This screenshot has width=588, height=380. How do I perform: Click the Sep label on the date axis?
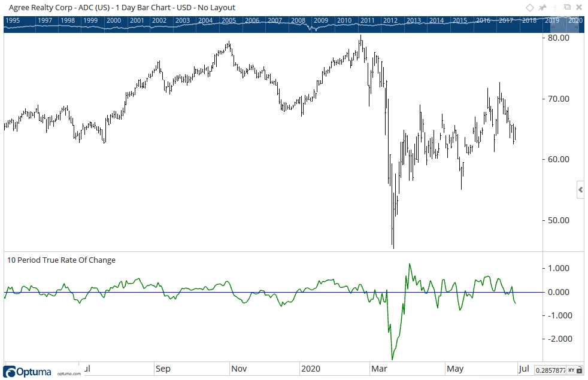tap(163, 369)
